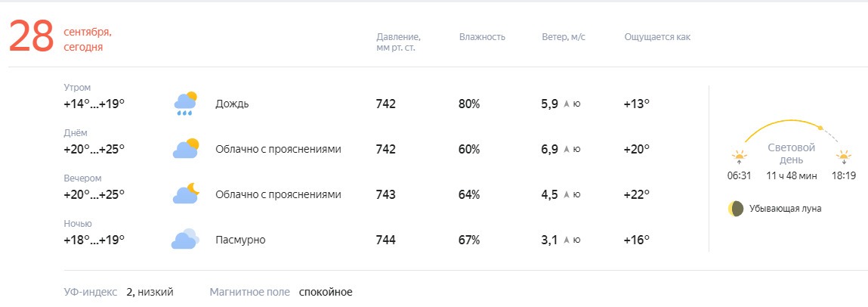Click the waning moon phase icon
Screen dimensions: 868x307
[735, 209]
